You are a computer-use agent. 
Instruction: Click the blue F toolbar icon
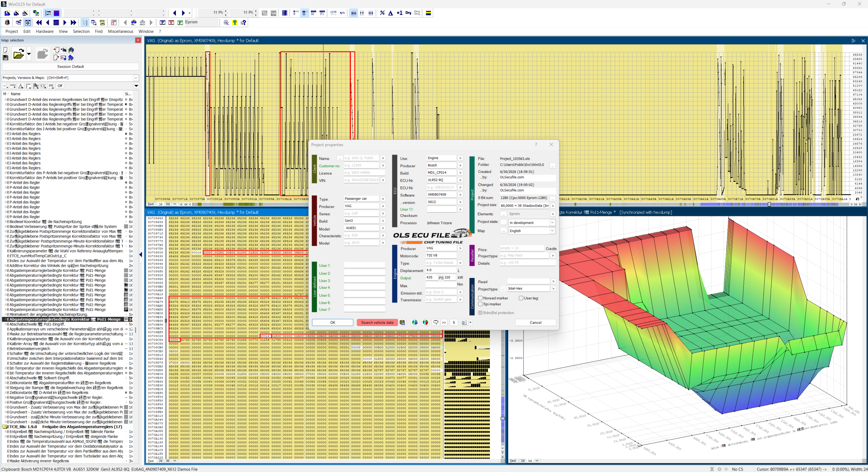pyautogui.click(x=162, y=22)
